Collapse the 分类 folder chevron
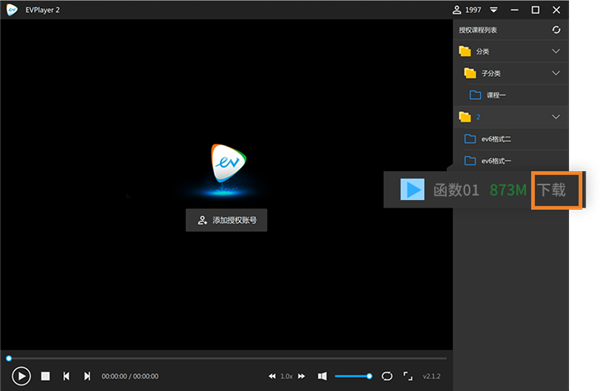The image size is (600, 391). pos(556,51)
